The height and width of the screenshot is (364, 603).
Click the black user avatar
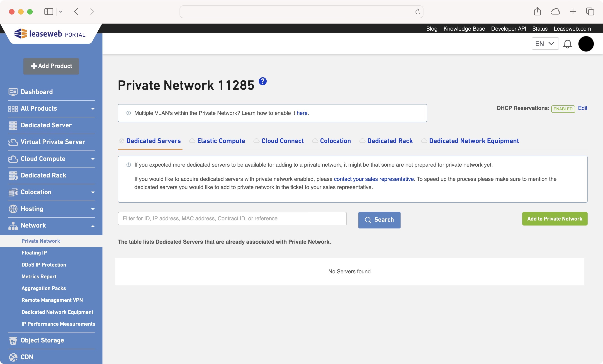(586, 44)
